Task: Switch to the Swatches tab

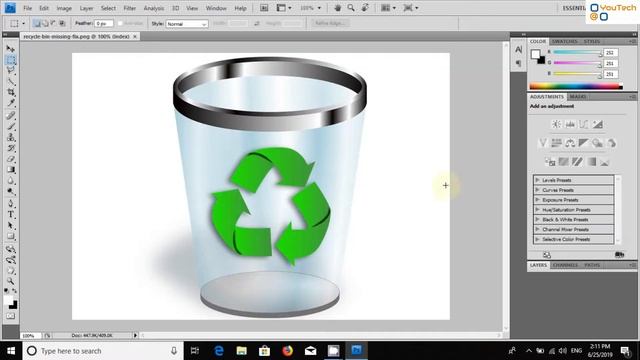Action: click(x=565, y=42)
